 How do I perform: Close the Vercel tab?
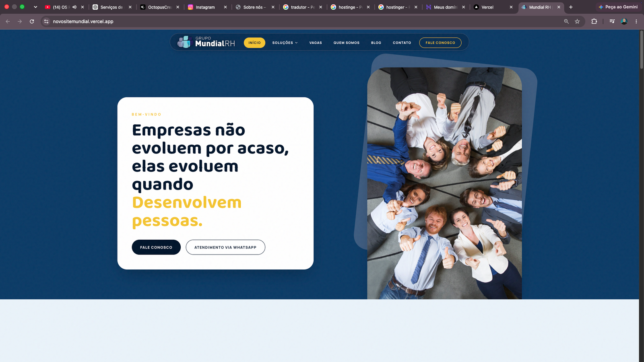[511, 7]
